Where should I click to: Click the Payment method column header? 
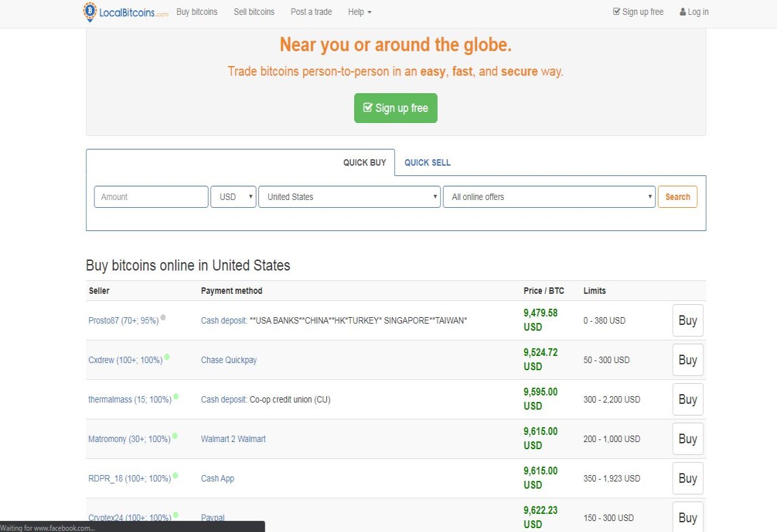(232, 291)
